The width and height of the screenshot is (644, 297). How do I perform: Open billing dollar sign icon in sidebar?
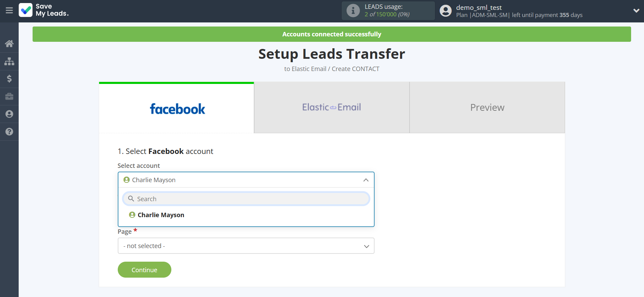point(9,79)
